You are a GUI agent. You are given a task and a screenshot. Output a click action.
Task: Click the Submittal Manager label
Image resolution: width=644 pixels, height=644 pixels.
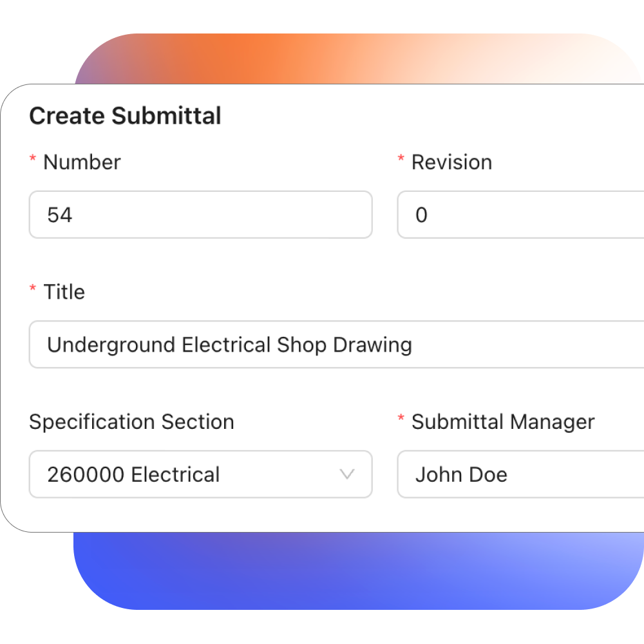point(503,422)
